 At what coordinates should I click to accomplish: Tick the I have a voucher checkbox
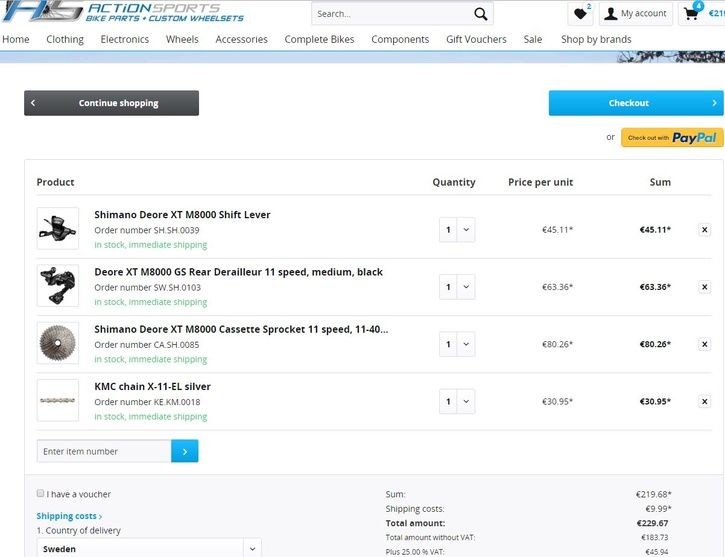pos(40,493)
